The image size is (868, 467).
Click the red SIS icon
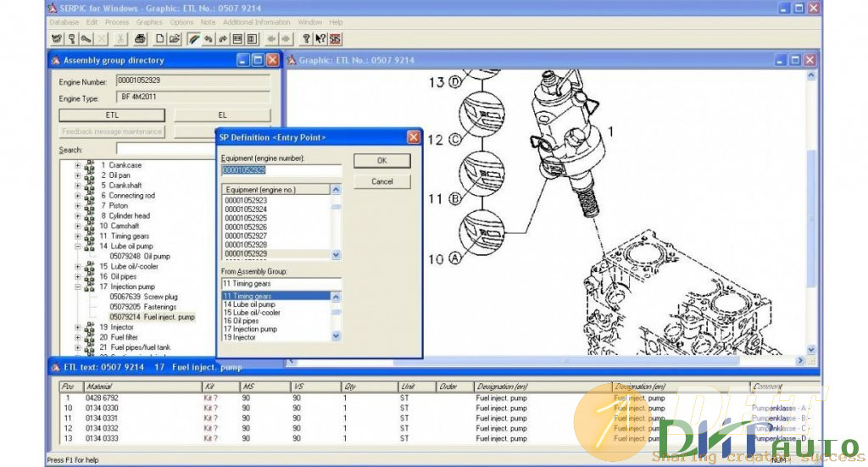pyautogui.click(x=335, y=39)
